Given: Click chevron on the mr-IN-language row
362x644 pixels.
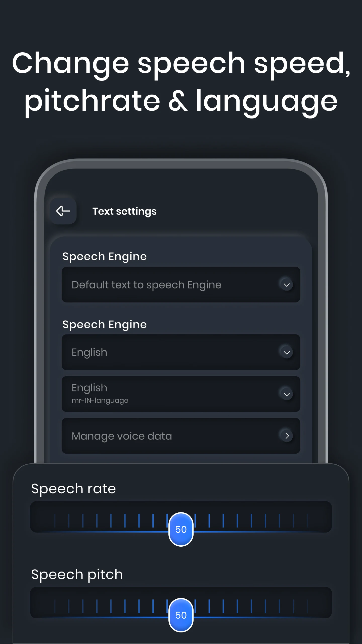Looking at the screenshot, I should coord(287,394).
